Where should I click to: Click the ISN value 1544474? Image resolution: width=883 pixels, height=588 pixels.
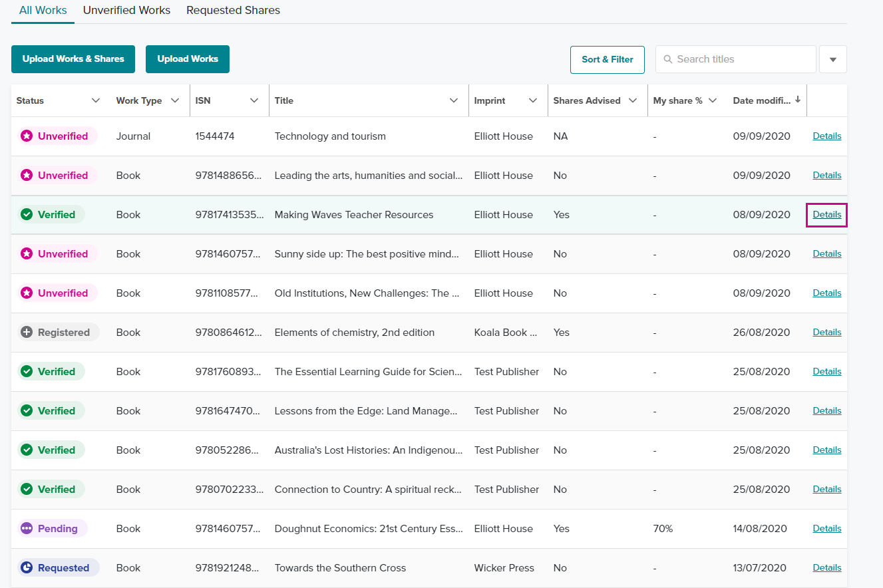(215, 136)
